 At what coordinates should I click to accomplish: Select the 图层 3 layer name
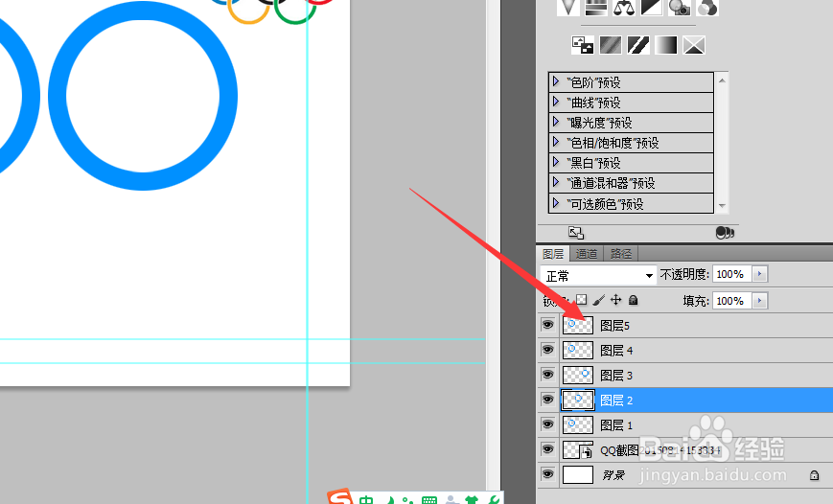pos(616,376)
